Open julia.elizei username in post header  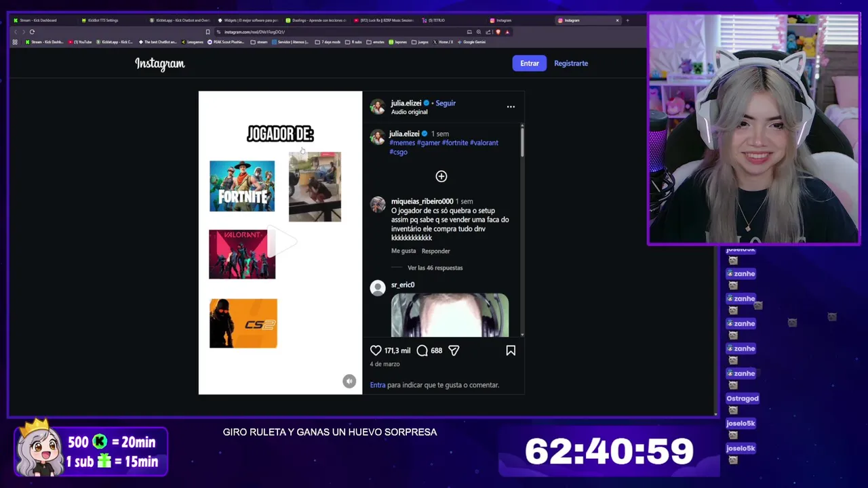[406, 103]
